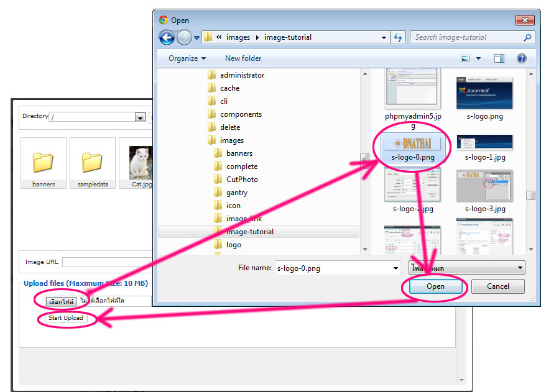Expand the Directory dropdown list
The width and height of the screenshot is (541, 392).
click(x=139, y=117)
